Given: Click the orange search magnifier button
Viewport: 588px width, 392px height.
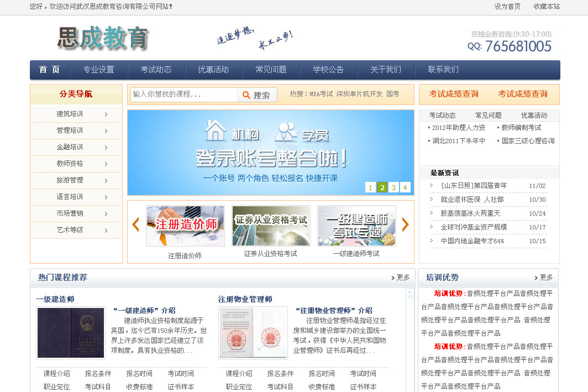Looking at the screenshot, I should (x=257, y=95).
